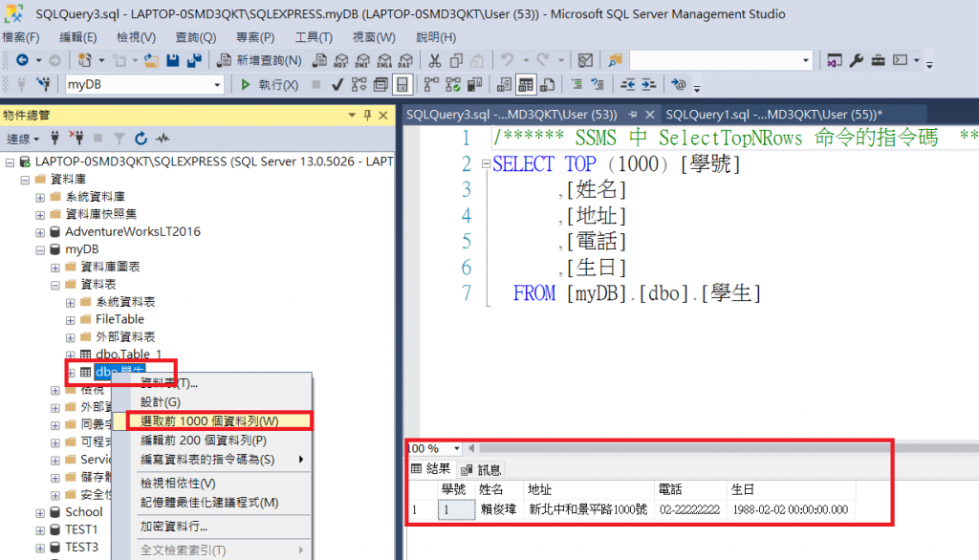Collapse the SELECT statement outline in editor
The width and height of the screenshot is (979, 560).
pos(486,163)
